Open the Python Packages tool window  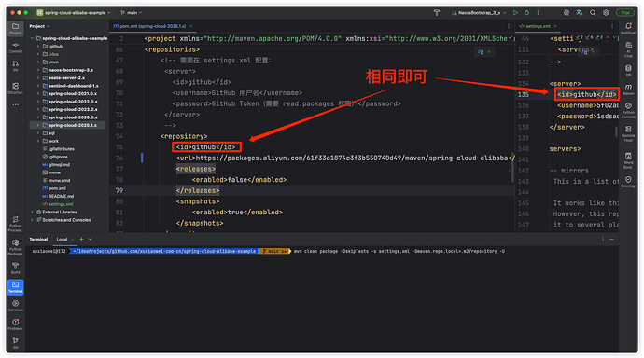coord(15,248)
